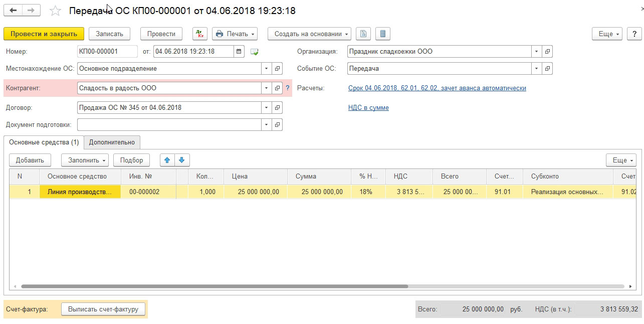The height and width of the screenshot is (324, 644).
Task: Move row down with blue arrow
Action: (182, 160)
